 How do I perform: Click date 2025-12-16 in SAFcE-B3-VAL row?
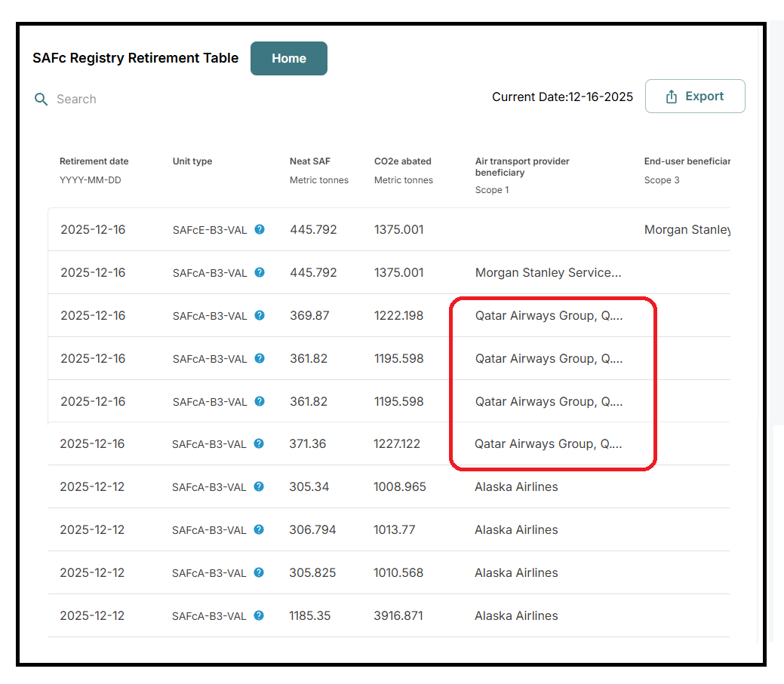[x=93, y=229]
